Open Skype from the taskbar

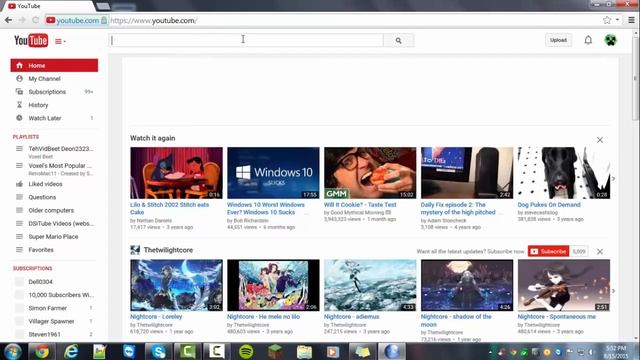(x=159, y=351)
